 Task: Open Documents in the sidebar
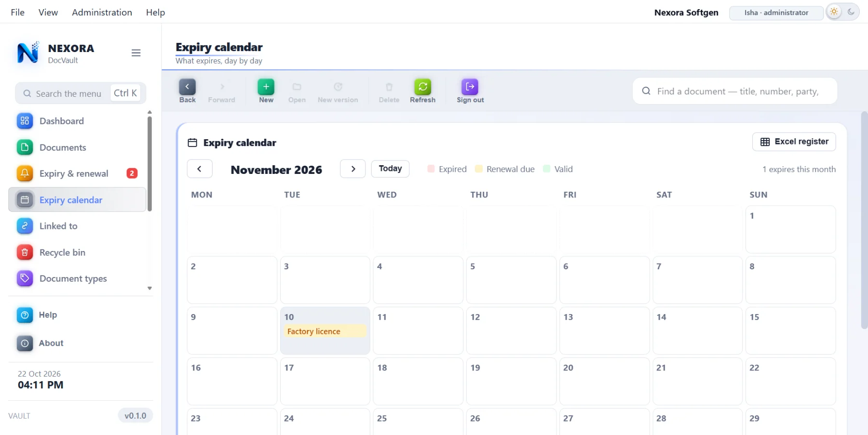pyautogui.click(x=77, y=147)
